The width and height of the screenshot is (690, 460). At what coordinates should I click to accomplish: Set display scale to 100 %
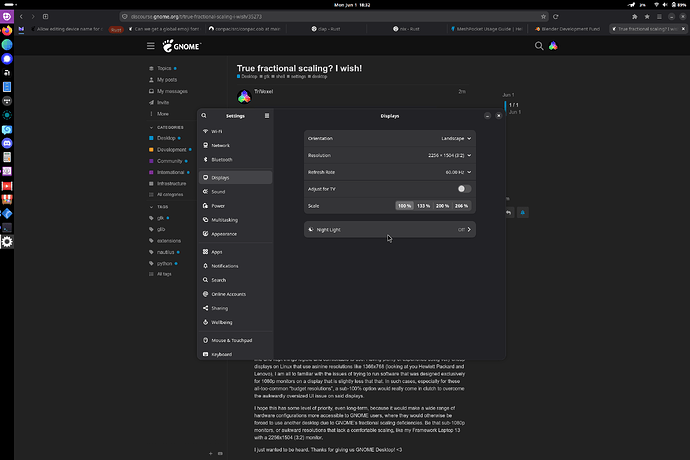(404, 206)
